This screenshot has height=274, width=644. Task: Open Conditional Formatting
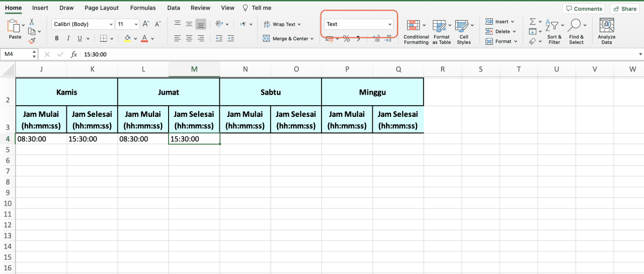[416, 32]
